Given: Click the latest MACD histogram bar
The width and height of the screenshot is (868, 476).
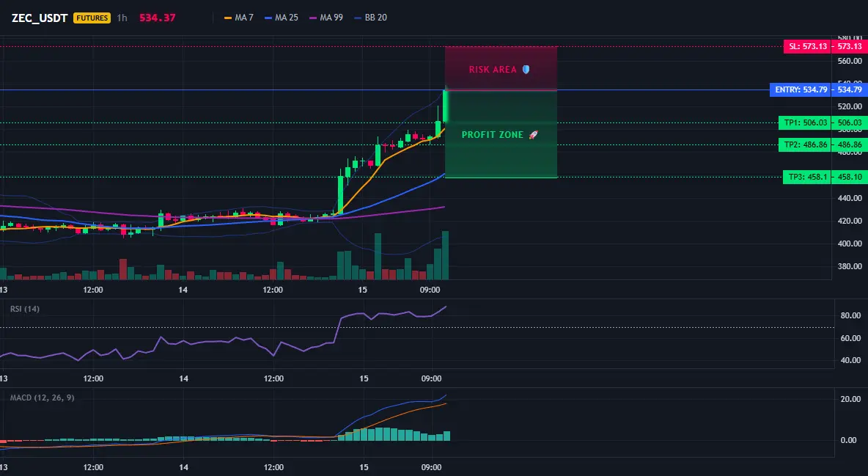Looking at the screenshot, I should [446, 436].
